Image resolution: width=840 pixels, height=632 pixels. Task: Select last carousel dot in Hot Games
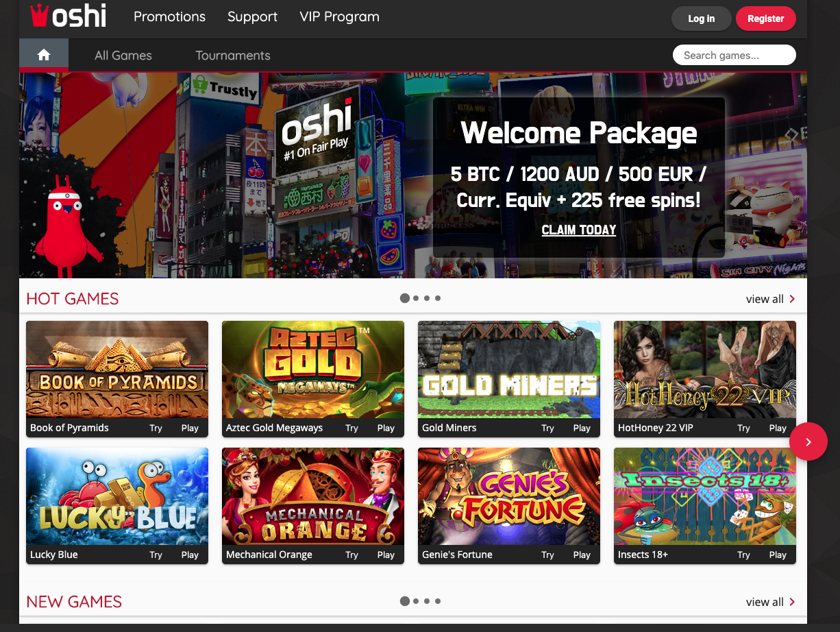click(x=438, y=298)
